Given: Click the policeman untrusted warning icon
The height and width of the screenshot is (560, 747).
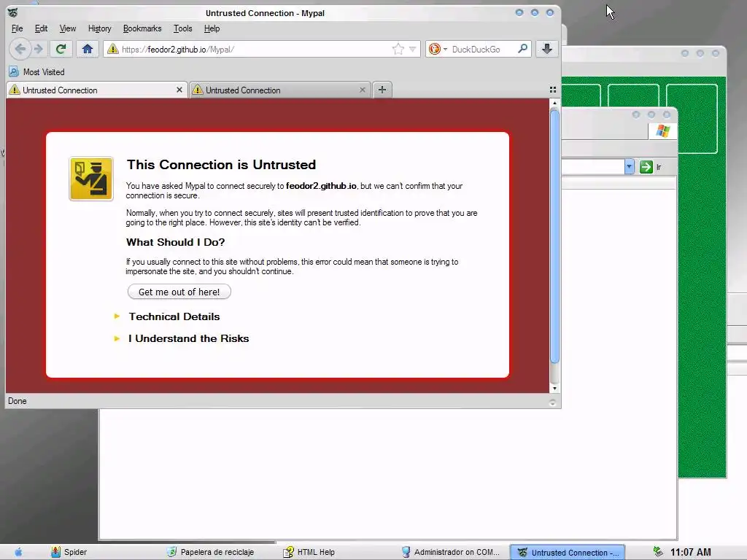Looking at the screenshot, I should [91, 179].
